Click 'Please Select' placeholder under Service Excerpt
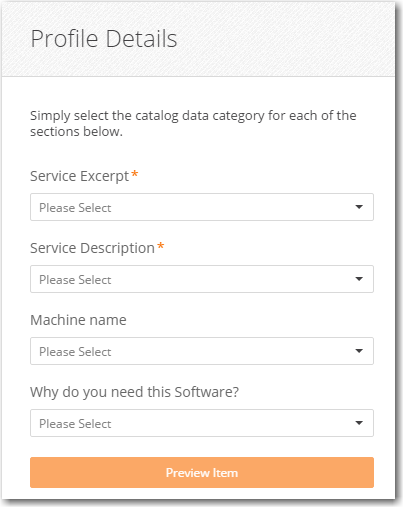403x507 pixels. pos(75,208)
